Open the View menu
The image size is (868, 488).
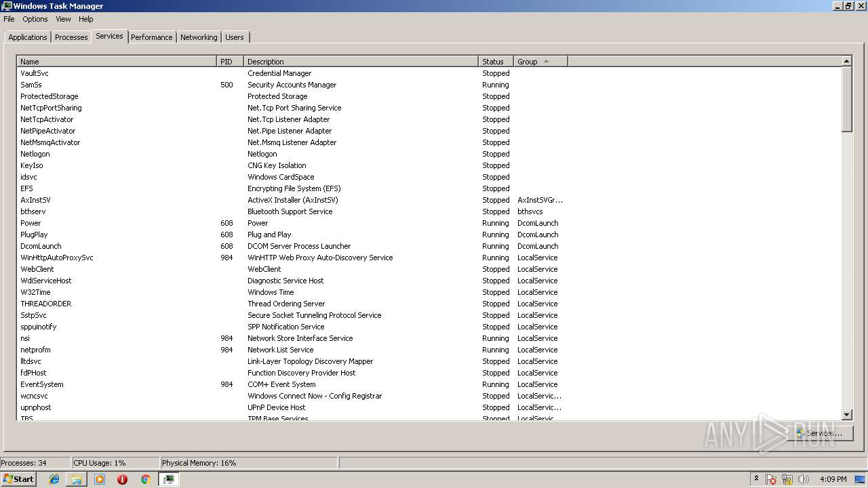(63, 19)
